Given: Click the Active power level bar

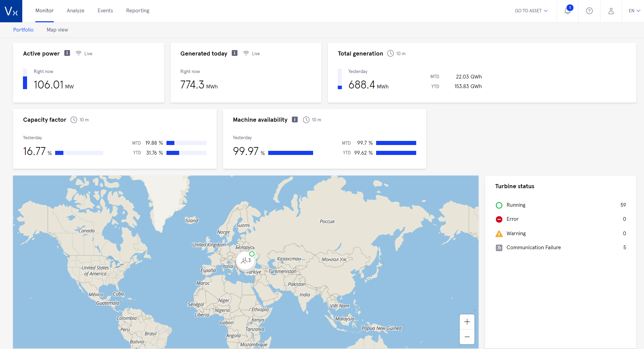Looking at the screenshot, I should [x=25, y=79].
